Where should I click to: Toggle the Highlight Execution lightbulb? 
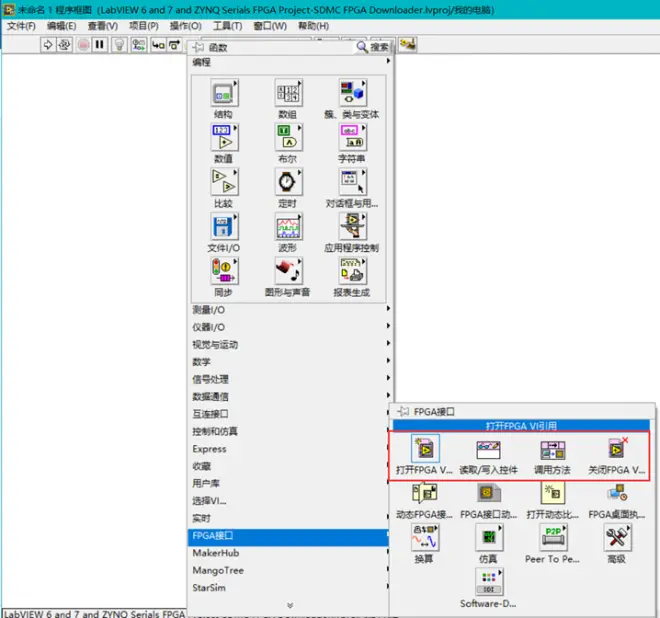119,45
